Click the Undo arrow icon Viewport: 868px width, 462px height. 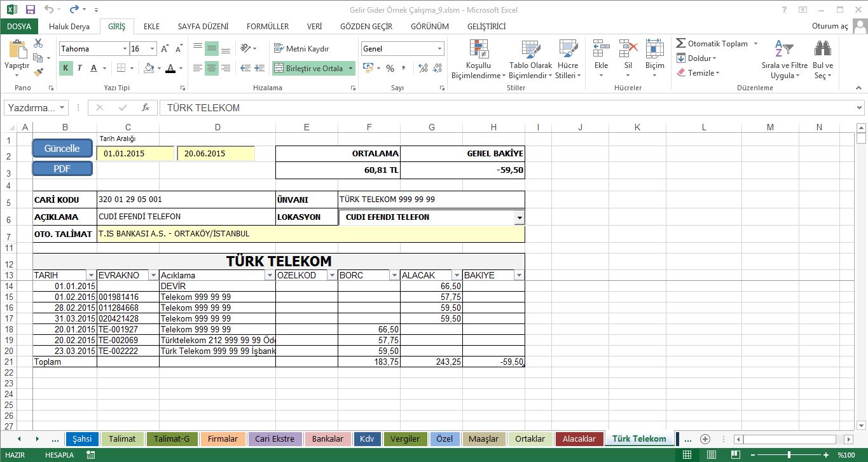click(x=49, y=10)
